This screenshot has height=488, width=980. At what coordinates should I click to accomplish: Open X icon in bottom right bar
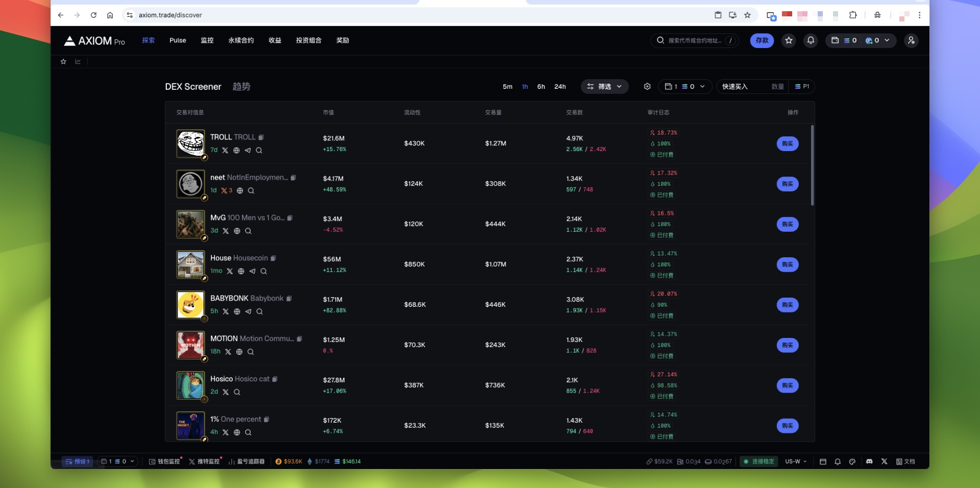[x=884, y=461]
